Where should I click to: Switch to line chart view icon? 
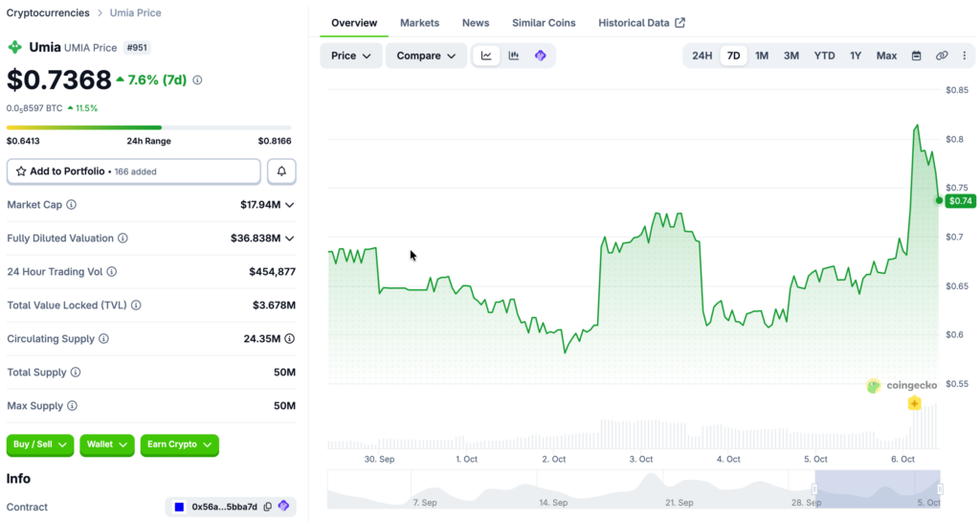[x=486, y=56]
